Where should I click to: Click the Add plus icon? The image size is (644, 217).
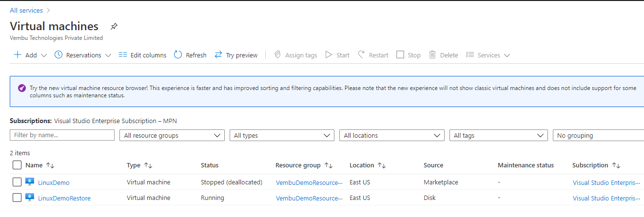tap(18, 55)
